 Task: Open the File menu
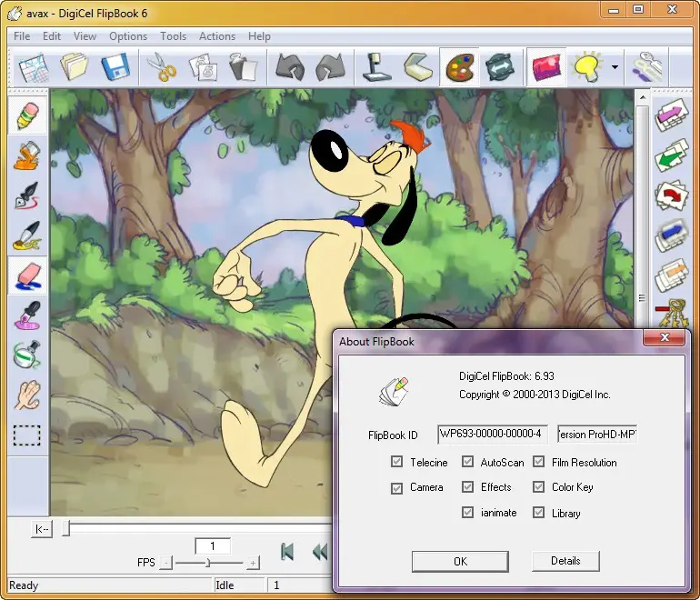click(22, 36)
